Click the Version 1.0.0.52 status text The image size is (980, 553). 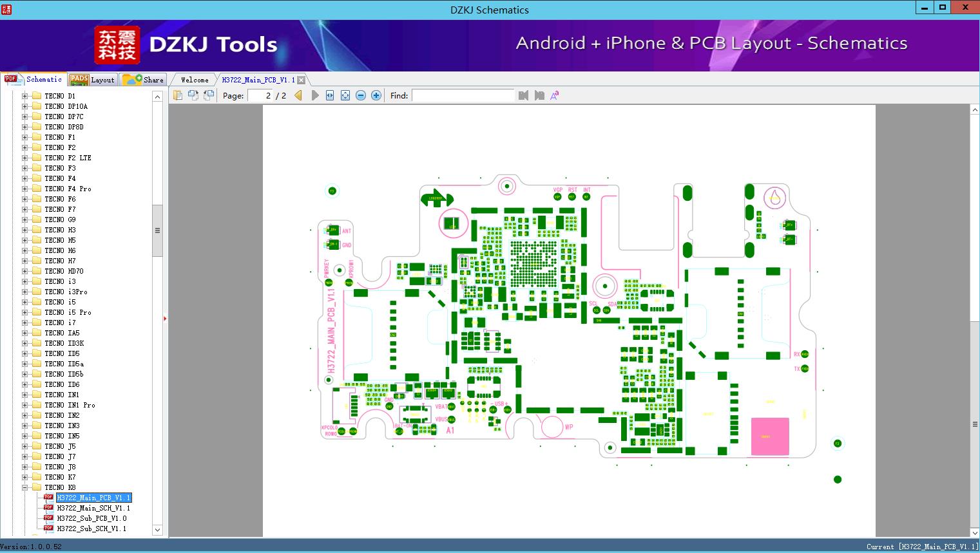coord(32,547)
